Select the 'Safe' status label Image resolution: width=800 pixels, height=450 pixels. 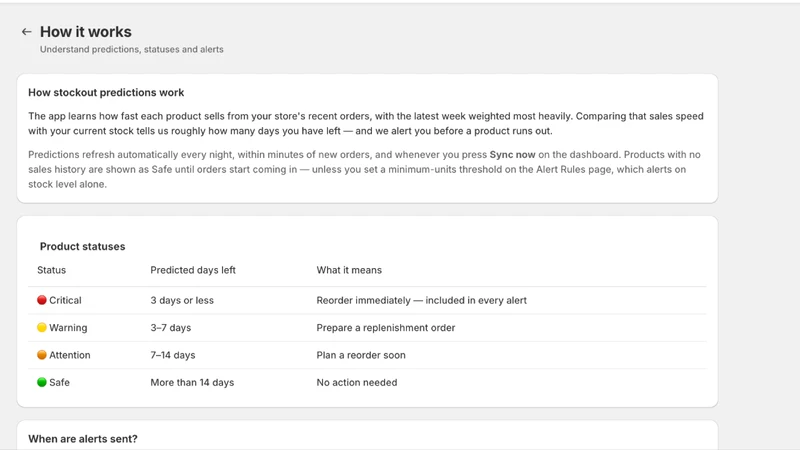tap(59, 382)
